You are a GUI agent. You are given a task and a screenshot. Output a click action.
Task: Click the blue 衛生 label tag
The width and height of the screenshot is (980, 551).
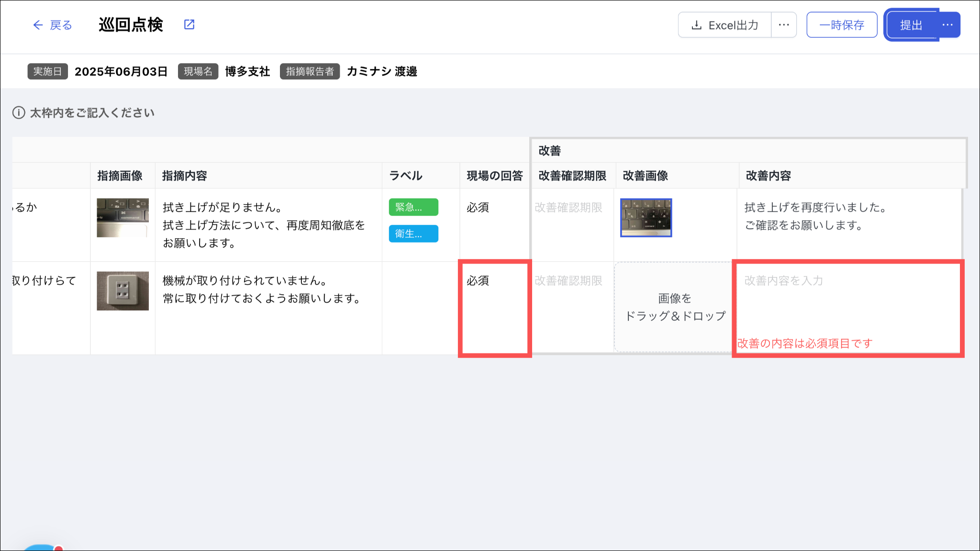413,234
